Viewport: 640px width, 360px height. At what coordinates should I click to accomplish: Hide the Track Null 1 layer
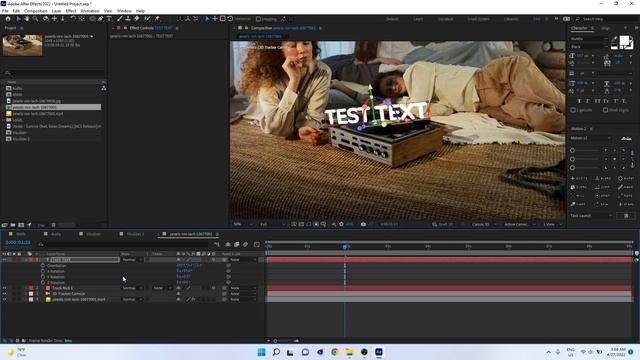click(x=4, y=288)
